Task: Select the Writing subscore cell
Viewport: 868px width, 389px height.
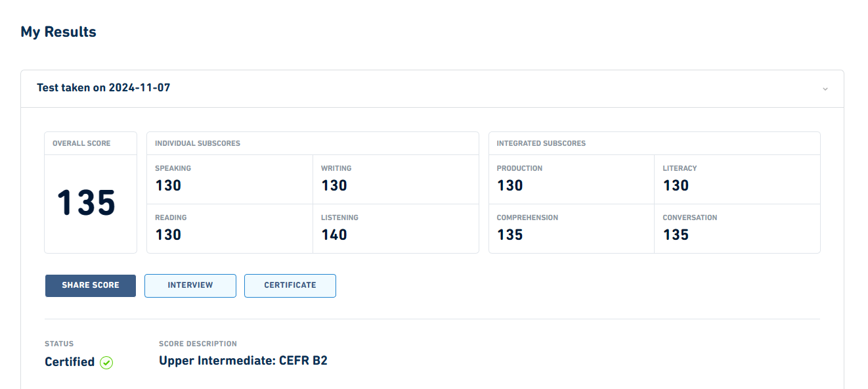Action: tap(395, 179)
